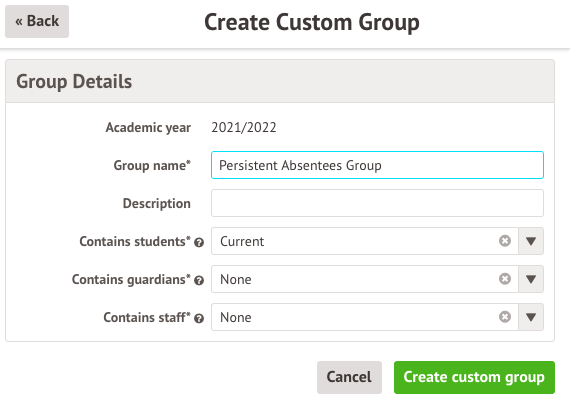Go back using the Back button
The height and width of the screenshot is (403, 570).
37,21
